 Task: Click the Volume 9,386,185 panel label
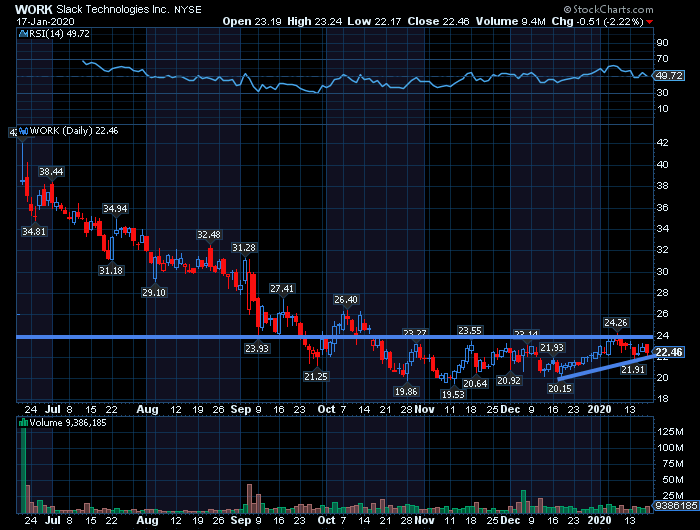[68, 422]
